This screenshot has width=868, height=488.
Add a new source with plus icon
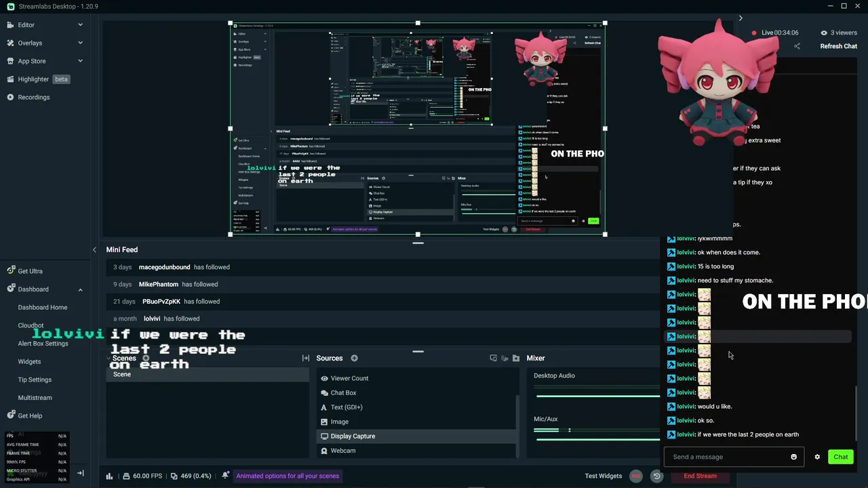click(354, 358)
